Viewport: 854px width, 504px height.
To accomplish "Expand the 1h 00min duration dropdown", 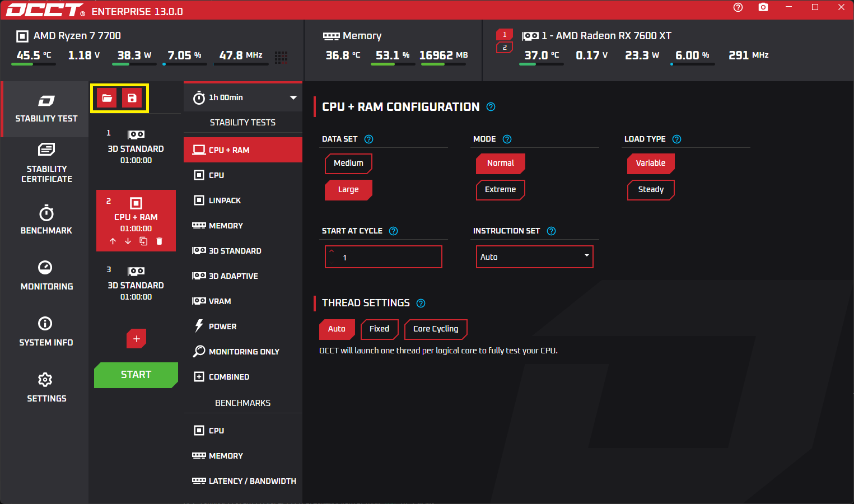I will tap(242, 97).
